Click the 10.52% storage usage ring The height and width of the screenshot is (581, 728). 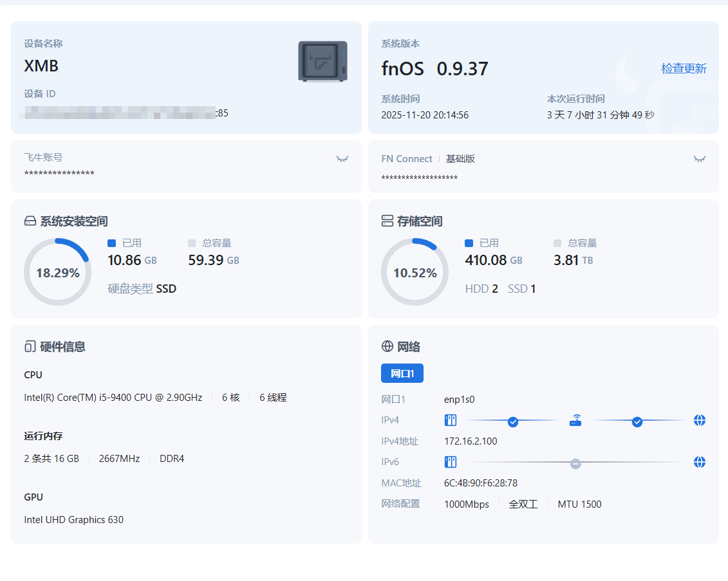pos(415,273)
